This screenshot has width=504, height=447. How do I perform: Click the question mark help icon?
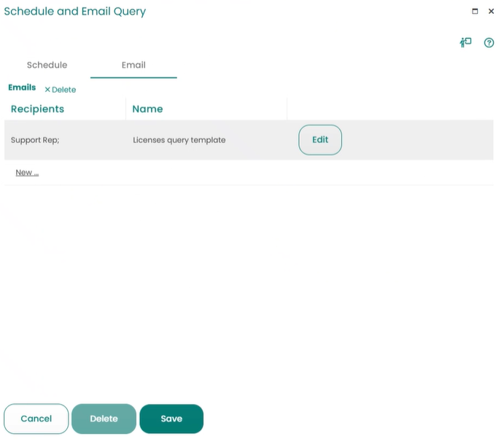(489, 43)
